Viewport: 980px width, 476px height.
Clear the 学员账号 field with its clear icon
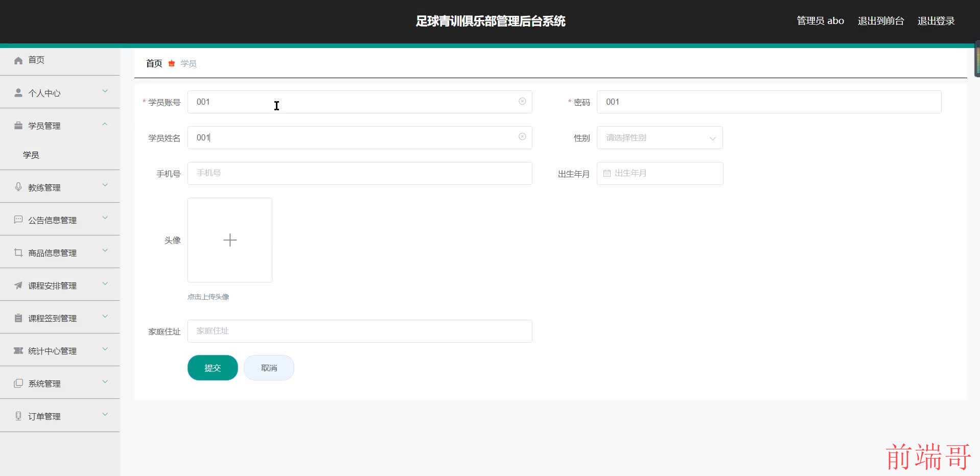pos(522,101)
